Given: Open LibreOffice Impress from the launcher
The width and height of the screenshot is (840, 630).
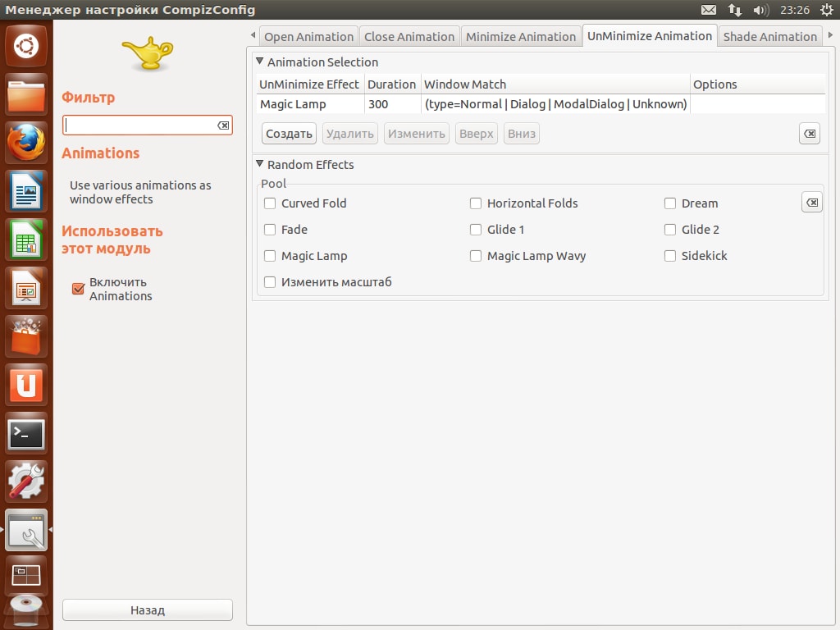Looking at the screenshot, I should 25,288.
